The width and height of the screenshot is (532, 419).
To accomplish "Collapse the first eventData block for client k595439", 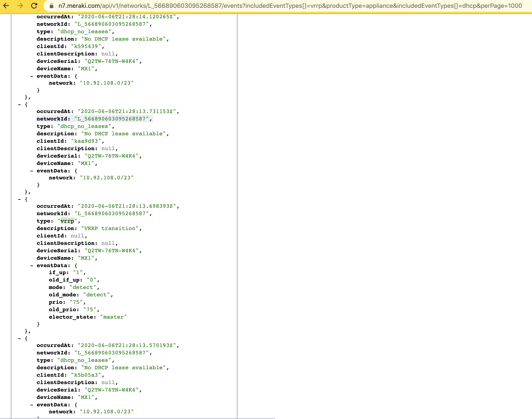I will (x=32, y=76).
